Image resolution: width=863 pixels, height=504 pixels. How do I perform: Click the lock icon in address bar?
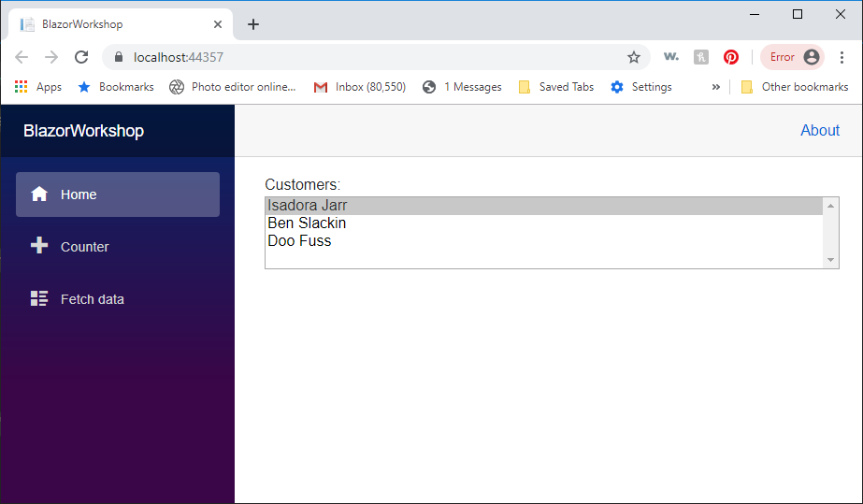coord(119,57)
